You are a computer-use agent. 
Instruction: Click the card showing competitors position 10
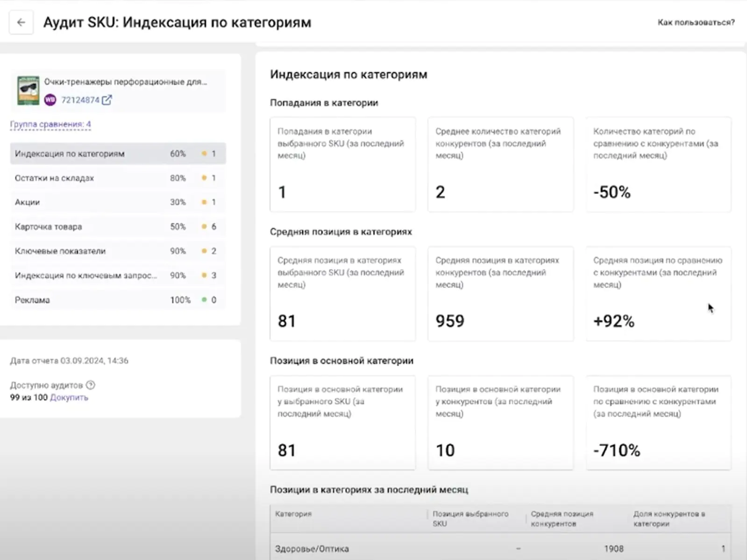tap(500, 423)
